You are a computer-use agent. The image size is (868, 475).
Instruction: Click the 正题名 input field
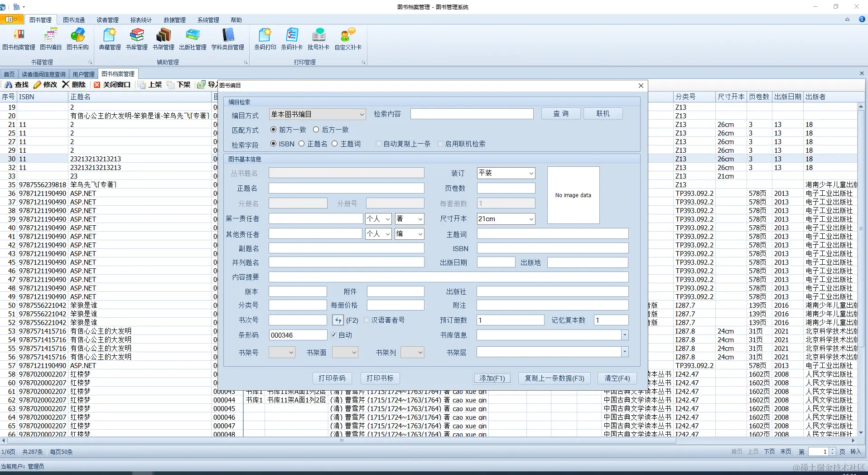point(346,188)
